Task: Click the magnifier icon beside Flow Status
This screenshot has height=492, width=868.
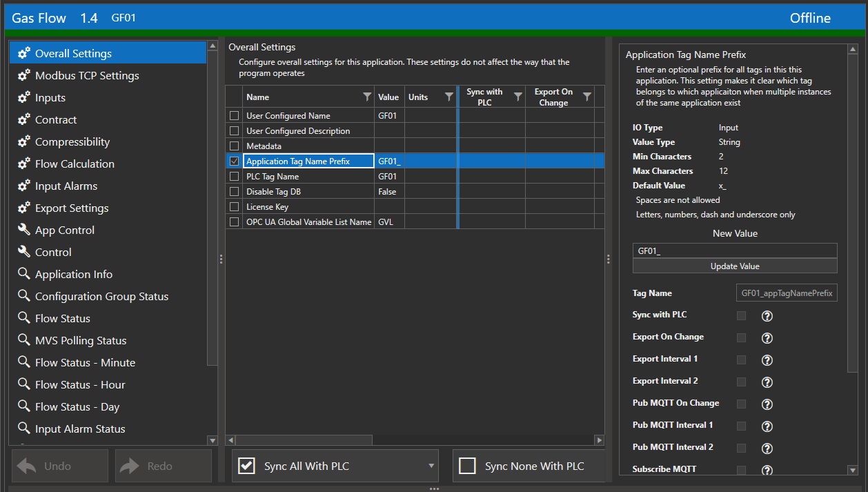Action: point(24,318)
